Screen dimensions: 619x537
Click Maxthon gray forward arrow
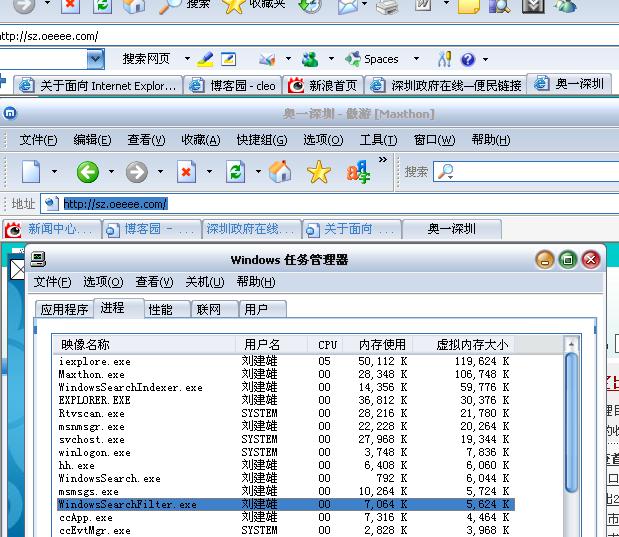click(137, 172)
